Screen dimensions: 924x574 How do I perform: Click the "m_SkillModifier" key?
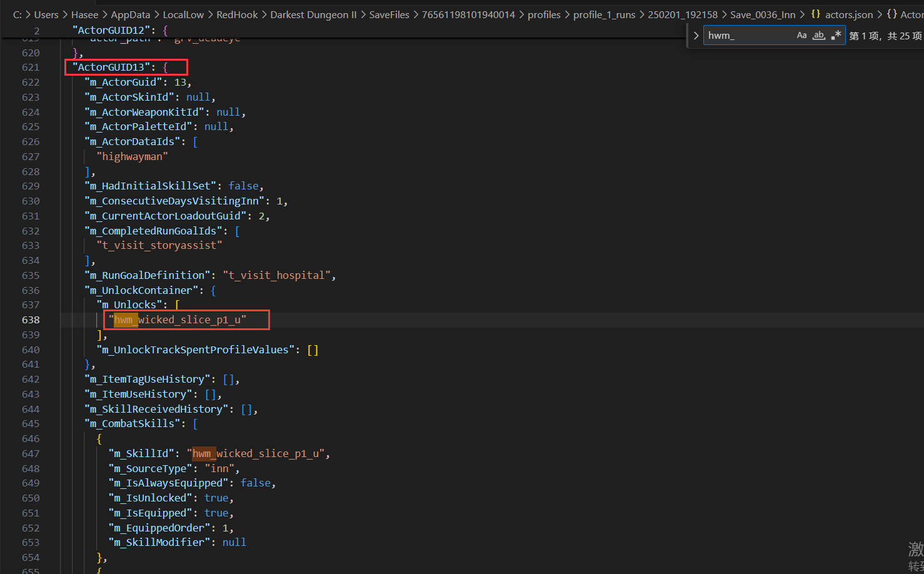click(x=160, y=543)
